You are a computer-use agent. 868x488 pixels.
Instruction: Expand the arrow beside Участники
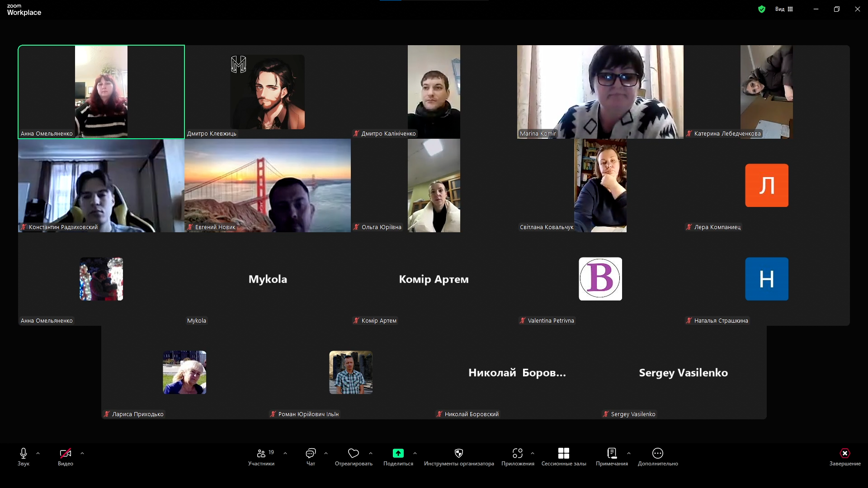(285, 453)
